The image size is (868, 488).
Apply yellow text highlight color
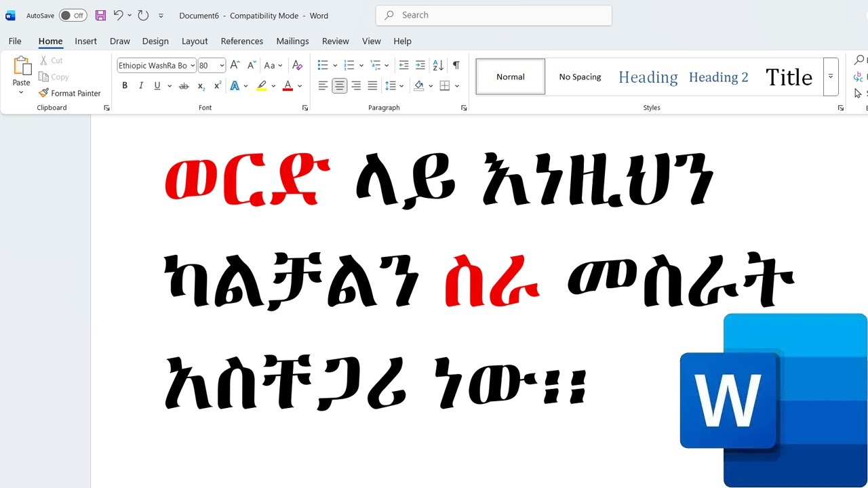pos(262,85)
